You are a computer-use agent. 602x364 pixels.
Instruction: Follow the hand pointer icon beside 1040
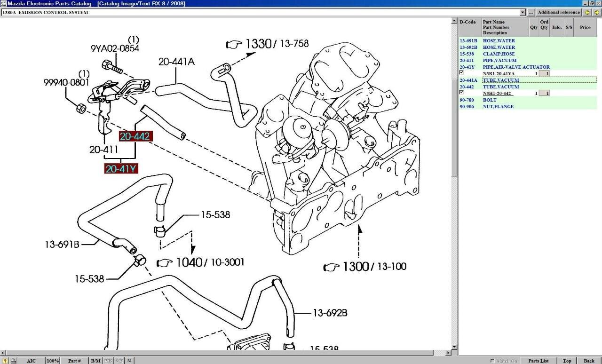[x=165, y=262]
